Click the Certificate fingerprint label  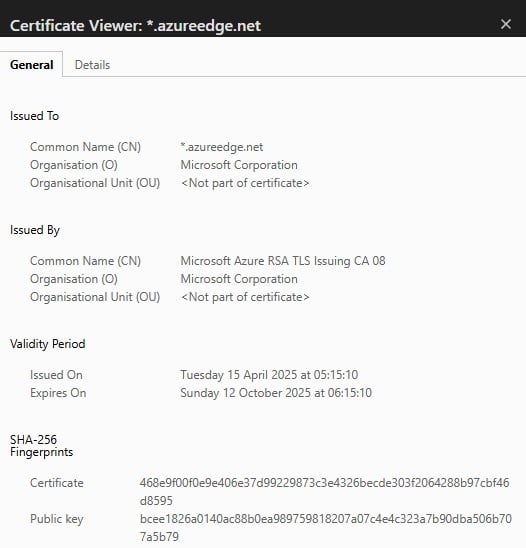click(57, 483)
